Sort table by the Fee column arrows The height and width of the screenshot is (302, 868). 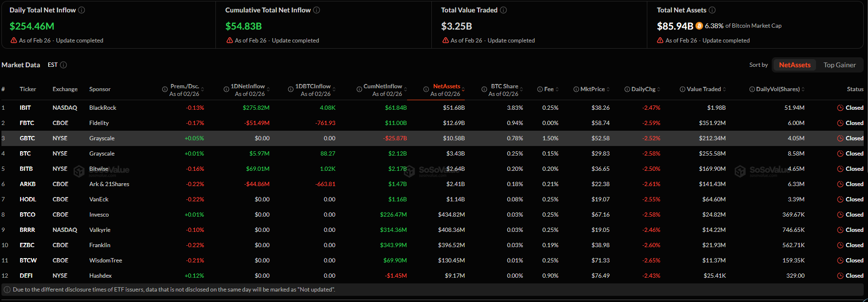click(x=557, y=89)
